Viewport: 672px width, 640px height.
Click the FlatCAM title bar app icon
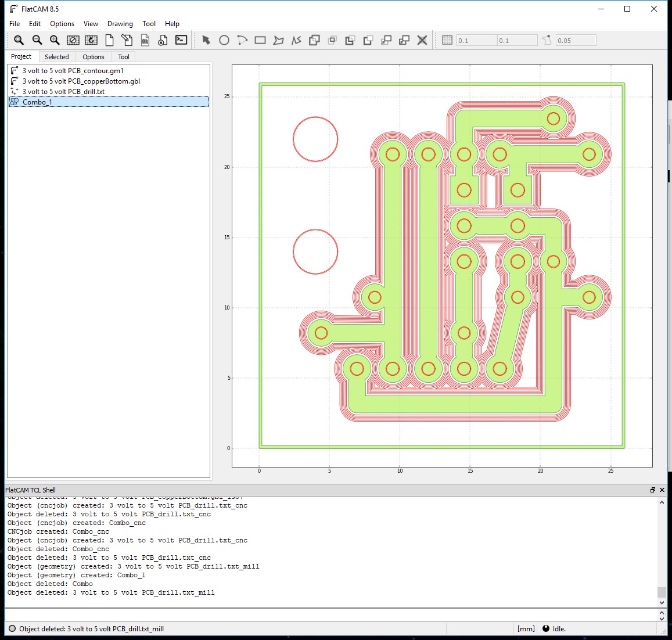click(x=14, y=9)
